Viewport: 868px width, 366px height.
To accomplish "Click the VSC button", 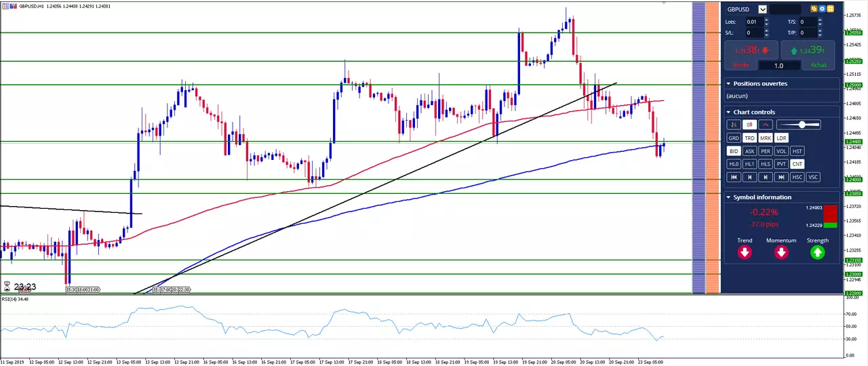I will pyautogui.click(x=813, y=177).
